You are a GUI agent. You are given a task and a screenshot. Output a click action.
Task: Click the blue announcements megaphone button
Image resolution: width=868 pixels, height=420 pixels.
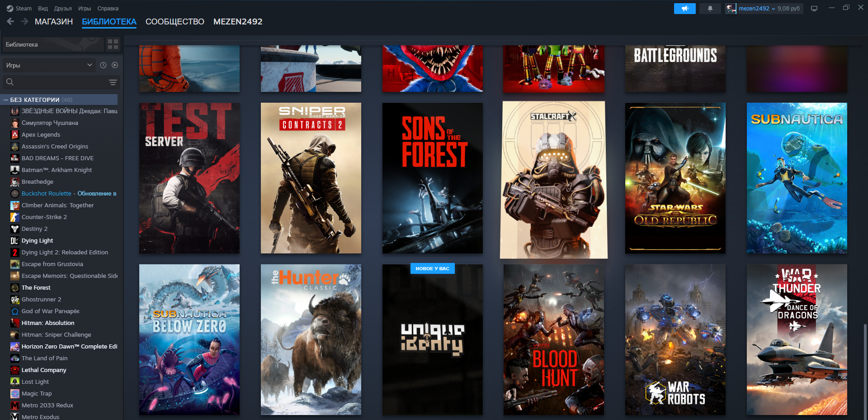(685, 8)
